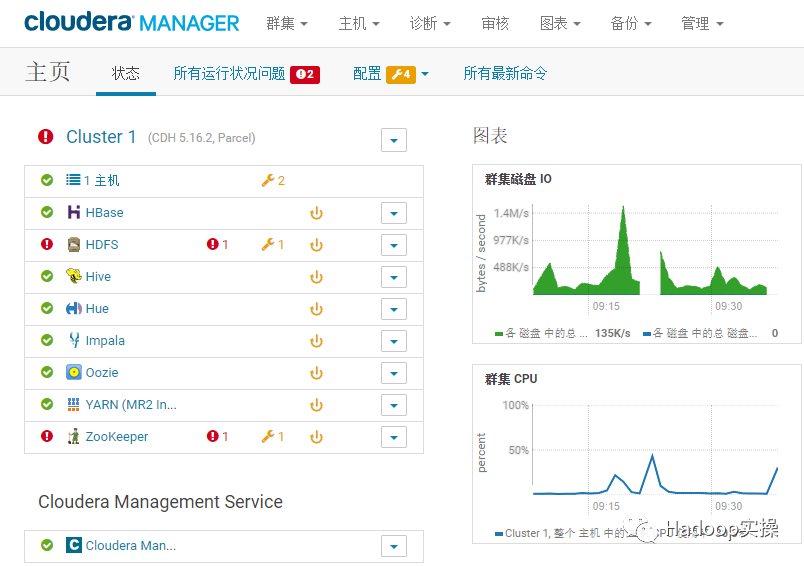Click the HDFS health issue count badge

[217, 245]
